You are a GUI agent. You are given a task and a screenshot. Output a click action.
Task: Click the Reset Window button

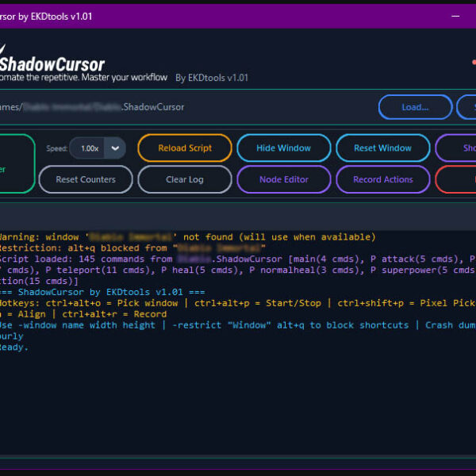tap(382, 148)
